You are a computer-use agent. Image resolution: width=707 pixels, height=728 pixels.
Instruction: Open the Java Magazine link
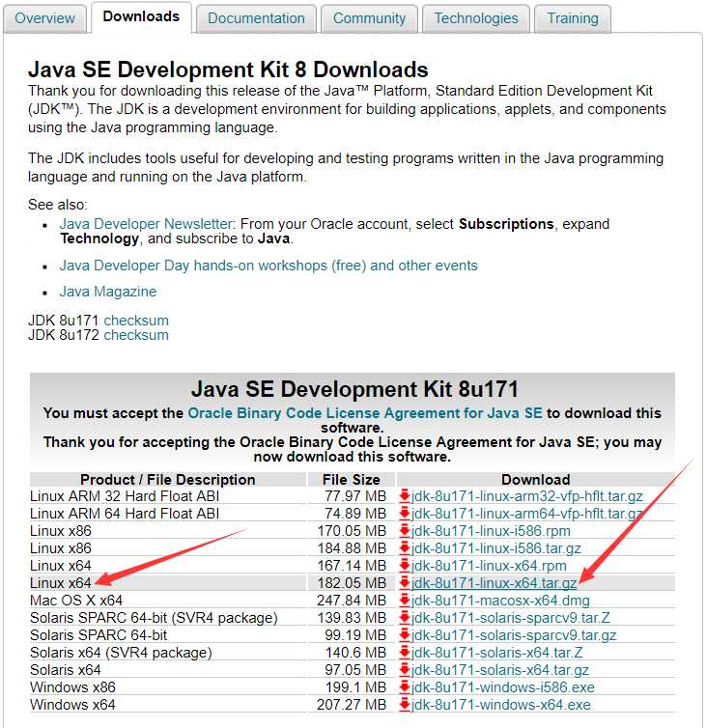[108, 292]
